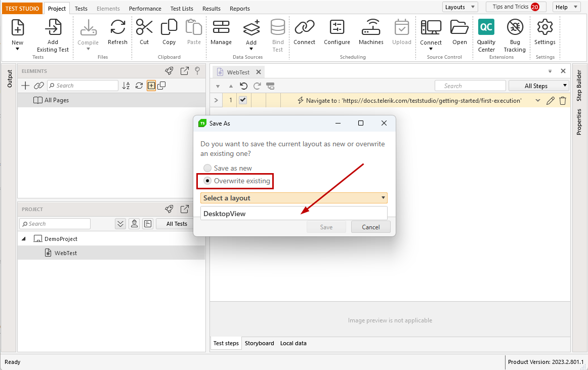Click the source control Connect icon
Viewport: 588px width, 370px height.
pos(431,27)
